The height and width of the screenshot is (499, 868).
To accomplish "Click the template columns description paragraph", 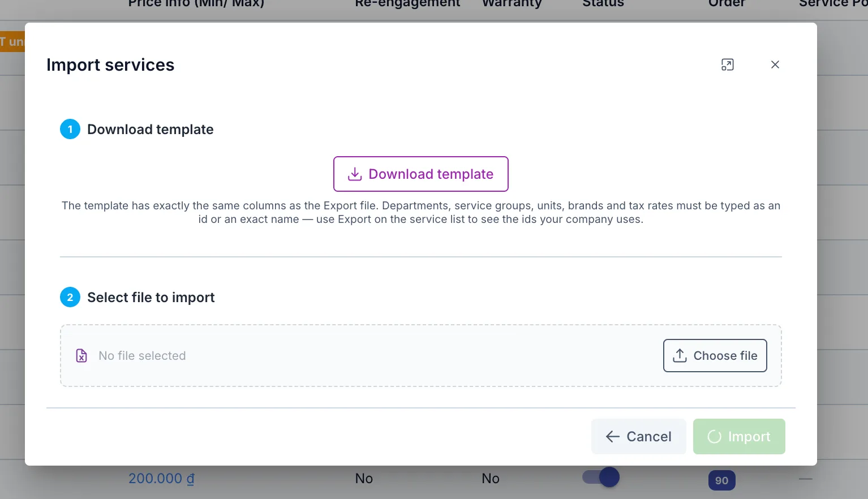I will click(421, 213).
